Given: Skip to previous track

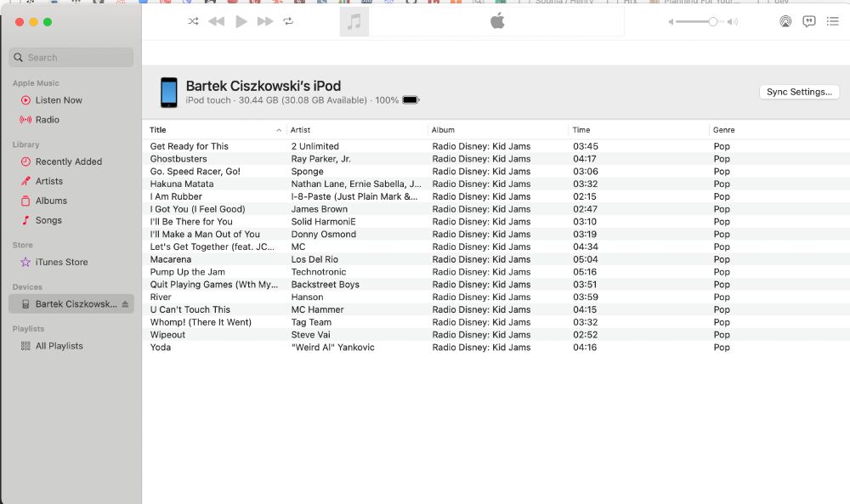Looking at the screenshot, I should point(216,21).
